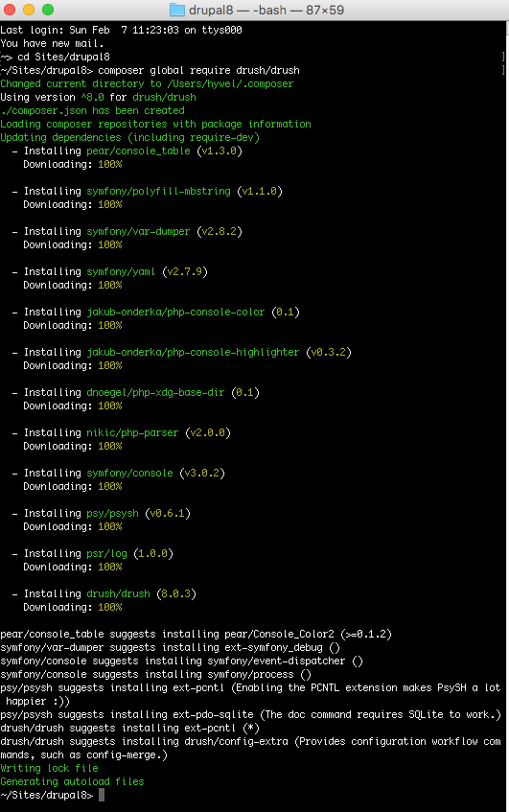
Task: Click the red close window button
Action: coord(10,10)
